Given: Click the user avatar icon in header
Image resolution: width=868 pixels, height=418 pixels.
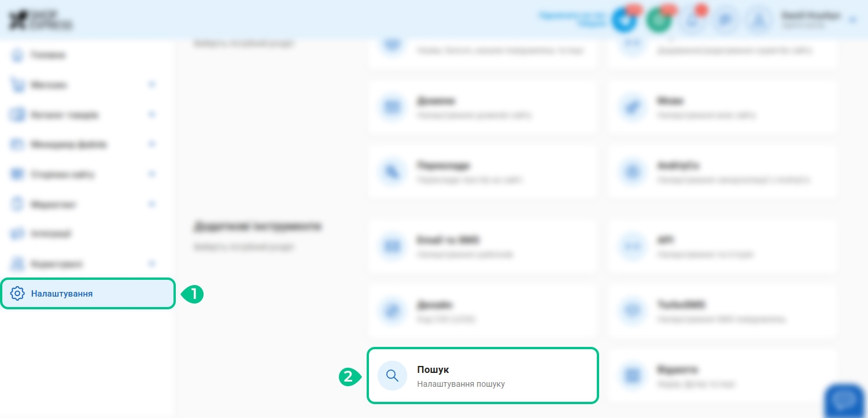Looking at the screenshot, I should pyautogui.click(x=757, y=21).
